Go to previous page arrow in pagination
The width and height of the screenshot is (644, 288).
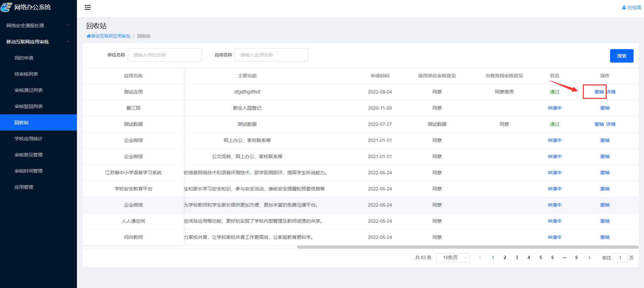(480, 258)
